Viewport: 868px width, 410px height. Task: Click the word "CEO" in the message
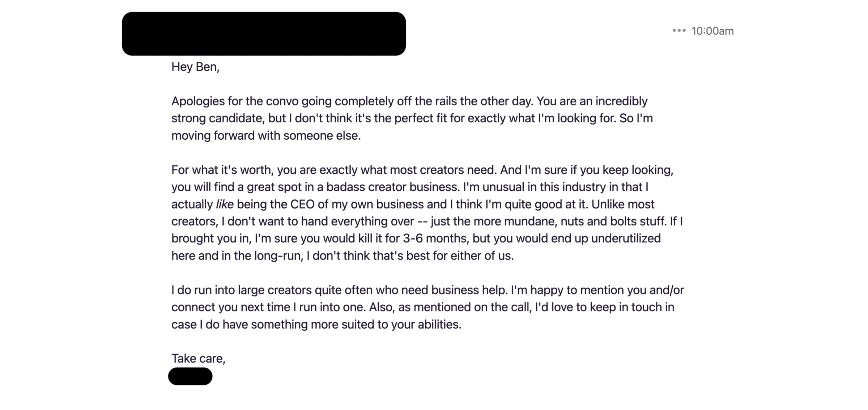(302, 204)
